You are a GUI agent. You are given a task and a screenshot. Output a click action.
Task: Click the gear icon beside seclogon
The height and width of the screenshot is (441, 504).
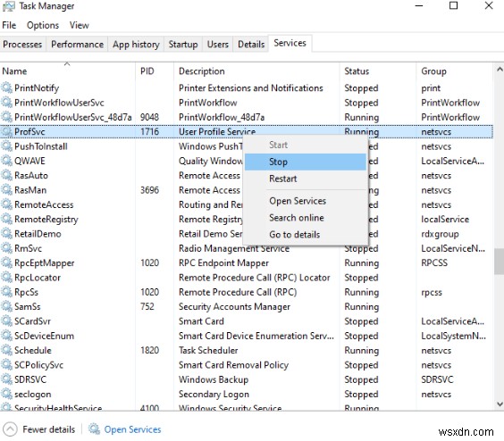tap(6, 394)
